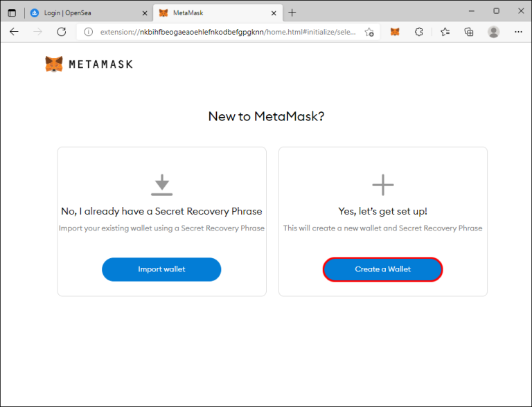Open the browser Extensions puzzle icon
Viewport: 532px width, 407px height.
419,32
